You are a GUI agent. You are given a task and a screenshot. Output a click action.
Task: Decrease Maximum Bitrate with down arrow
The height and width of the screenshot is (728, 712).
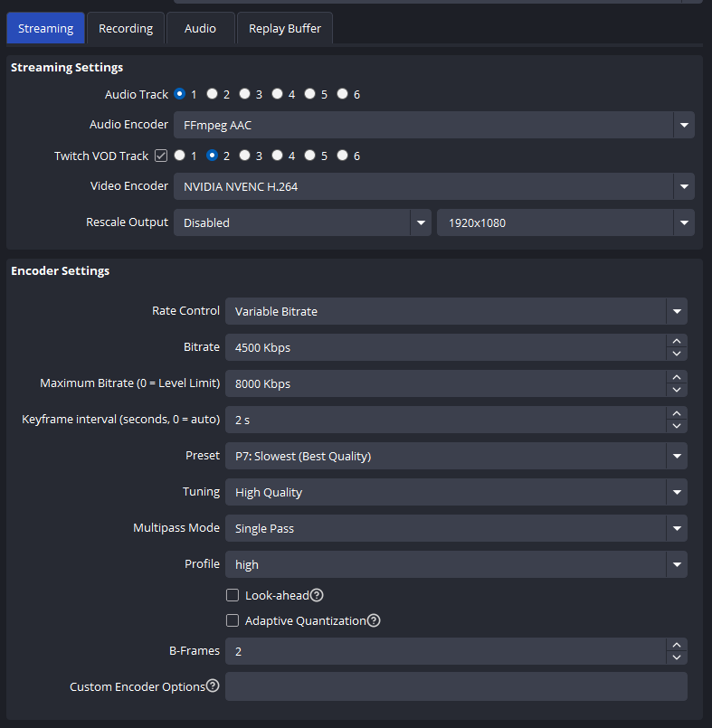[677, 390]
